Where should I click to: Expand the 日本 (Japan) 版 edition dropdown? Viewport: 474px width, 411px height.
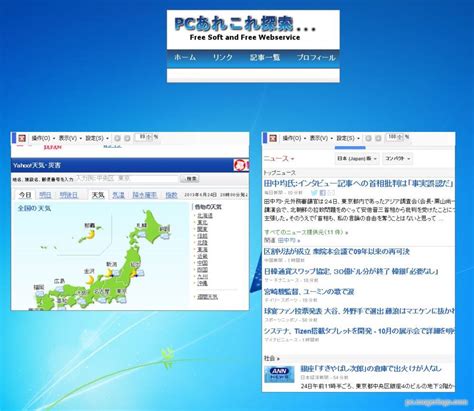[357, 159]
